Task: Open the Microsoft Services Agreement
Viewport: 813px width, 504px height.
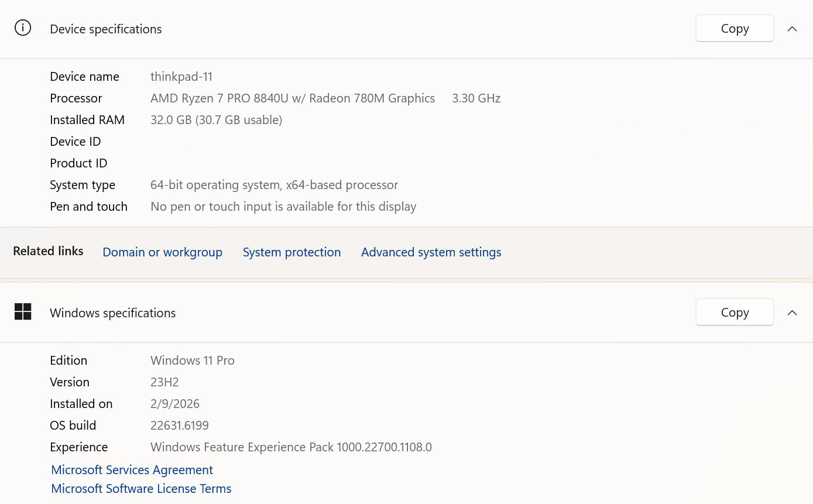Action: 132,469
